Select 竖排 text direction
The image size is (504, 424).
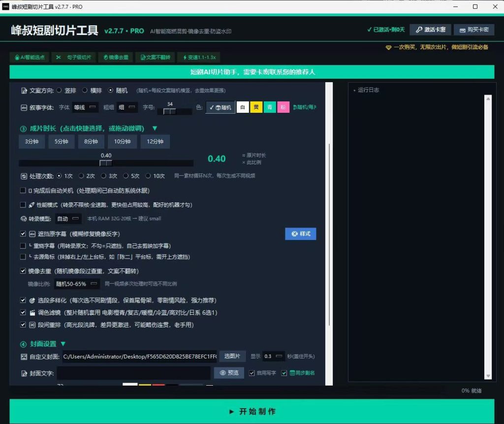coord(59,91)
